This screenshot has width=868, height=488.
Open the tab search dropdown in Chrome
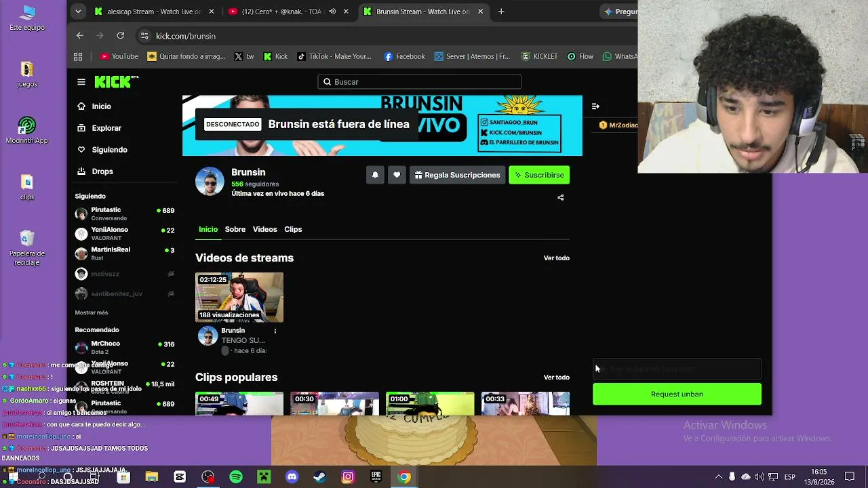click(79, 12)
